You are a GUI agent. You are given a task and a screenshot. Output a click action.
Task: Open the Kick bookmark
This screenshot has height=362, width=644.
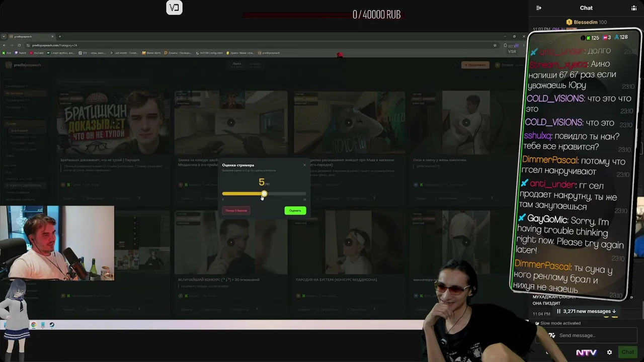(6, 53)
